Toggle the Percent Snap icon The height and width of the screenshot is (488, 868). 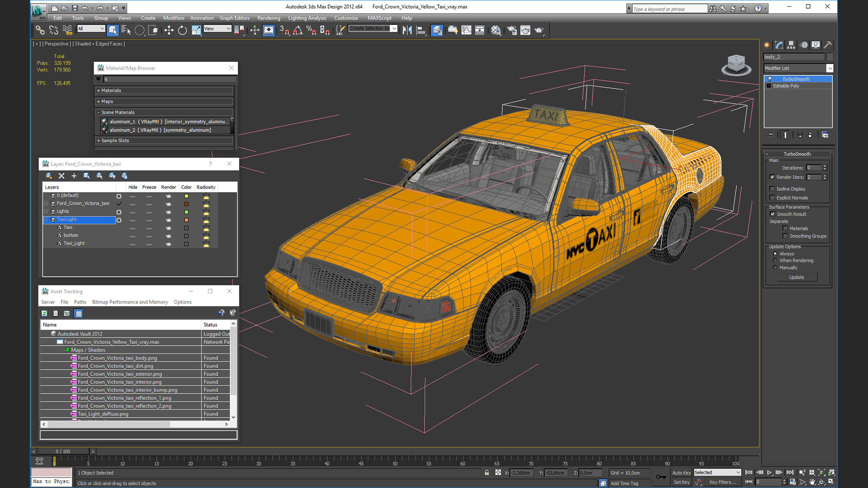pos(311,30)
